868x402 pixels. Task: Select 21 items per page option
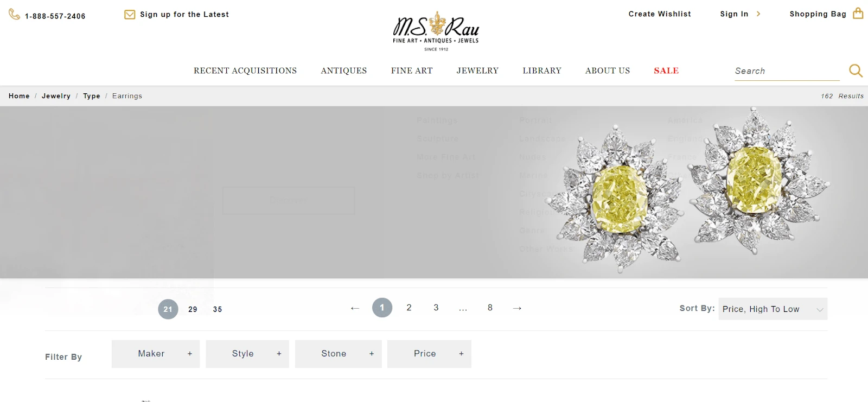click(168, 309)
